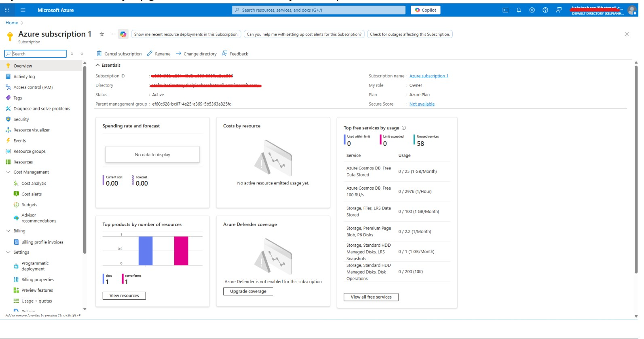Click the Feedback toolbar icon
Screen dimensions: 644x339
pyautogui.click(x=225, y=53)
